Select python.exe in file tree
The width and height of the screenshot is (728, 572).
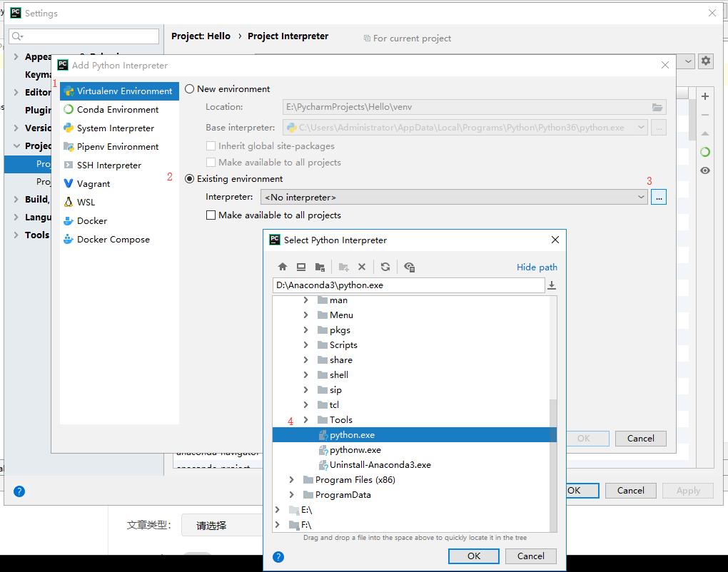pyautogui.click(x=414, y=435)
